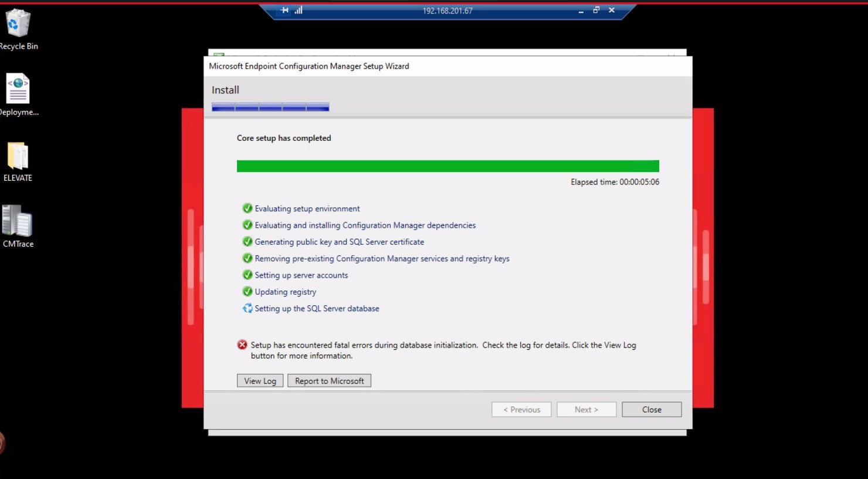Click the fatal errors message text
The height and width of the screenshot is (479, 868).
tap(443, 350)
